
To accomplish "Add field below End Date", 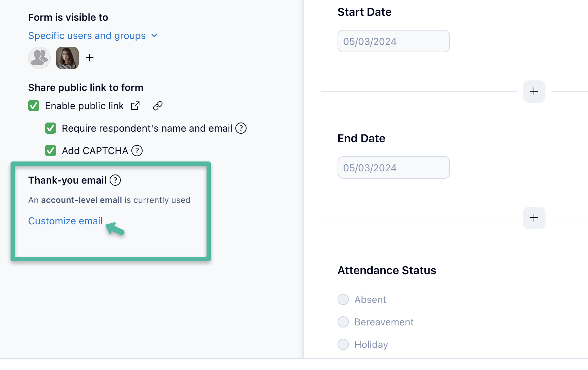I will pos(534,218).
